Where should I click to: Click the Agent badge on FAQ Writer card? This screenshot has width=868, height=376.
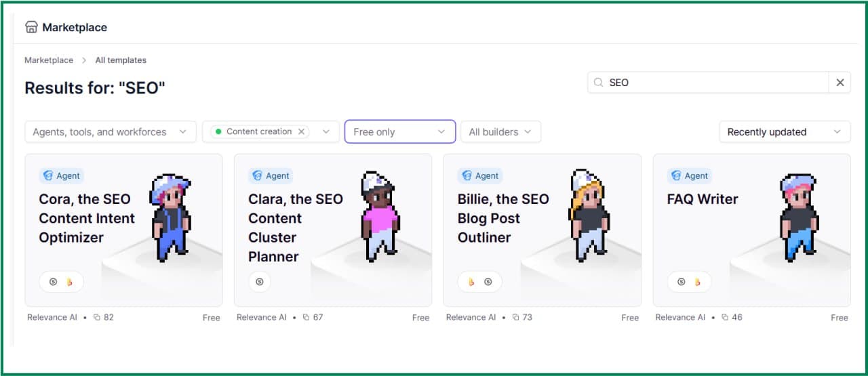(689, 175)
